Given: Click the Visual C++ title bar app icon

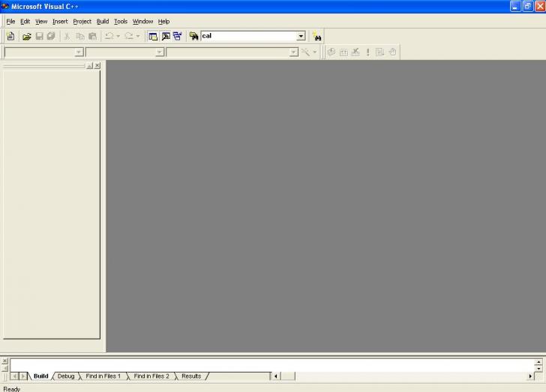Looking at the screenshot, I should click(4, 6).
